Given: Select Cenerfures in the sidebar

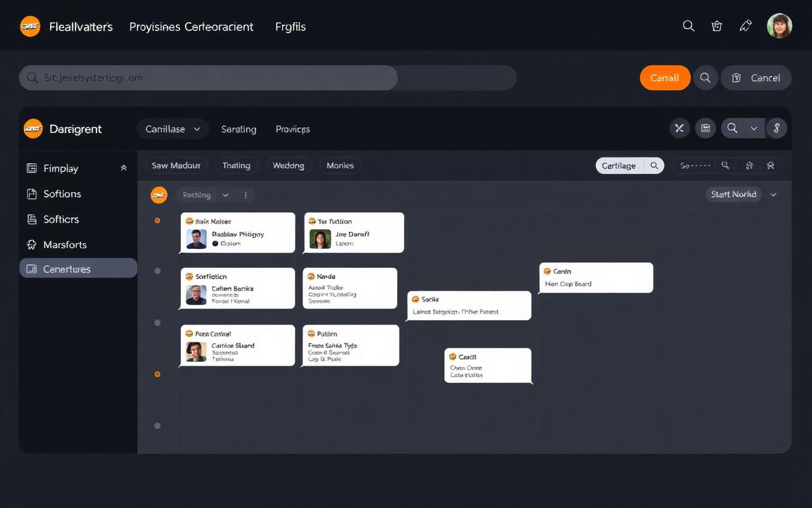Looking at the screenshot, I should 78,269.
